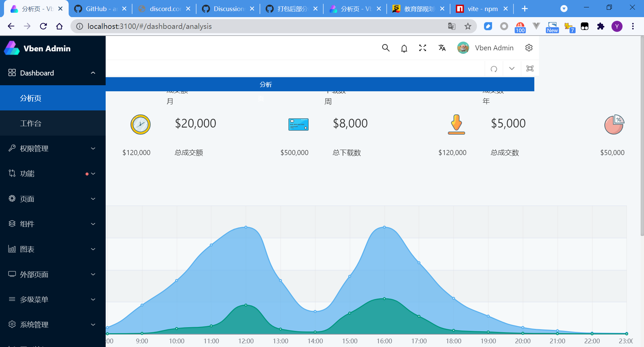Click the tab refresh icon

click(x=494, y=69)
